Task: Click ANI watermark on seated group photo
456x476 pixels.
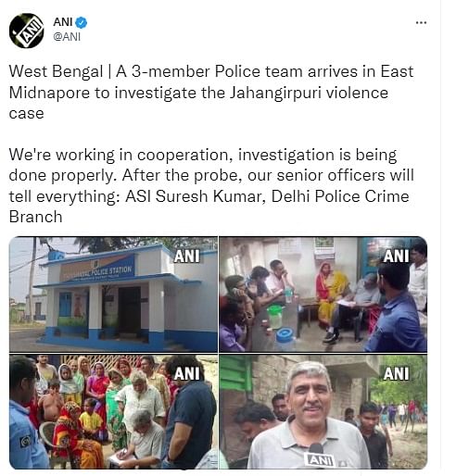Action: 396,257
